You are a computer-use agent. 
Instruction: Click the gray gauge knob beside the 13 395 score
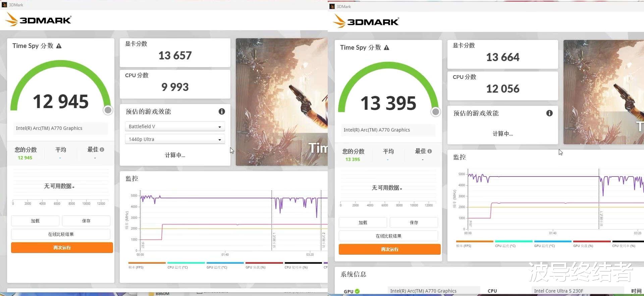[436, 112]
